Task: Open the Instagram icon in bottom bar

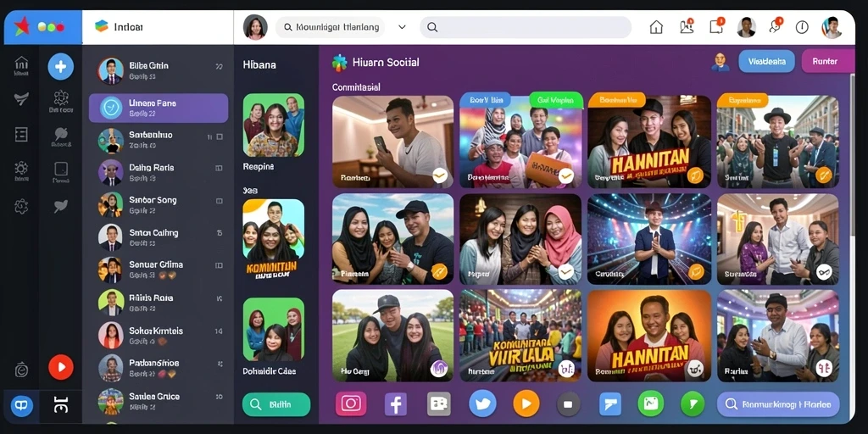Action: click(x=351, y=404)
